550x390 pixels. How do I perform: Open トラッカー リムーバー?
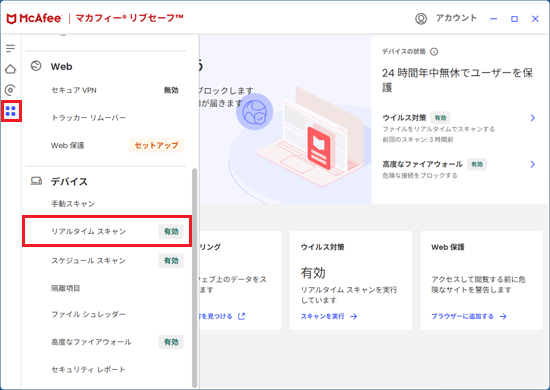coord(88,117)
